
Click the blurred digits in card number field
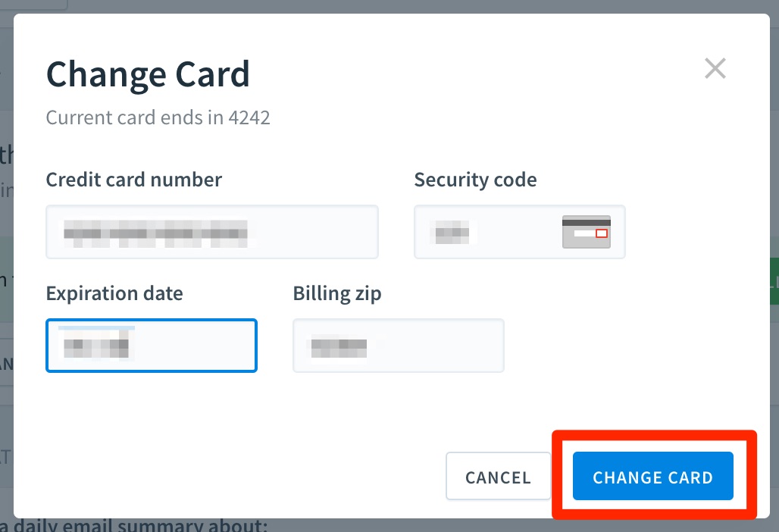pyautogui.click(x=155, y=233)
